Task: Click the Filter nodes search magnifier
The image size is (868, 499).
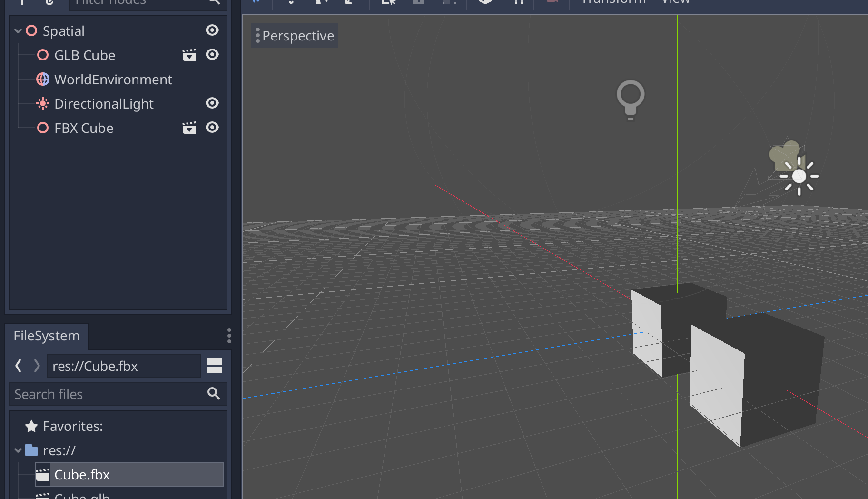Action: (x=214, y=2)
